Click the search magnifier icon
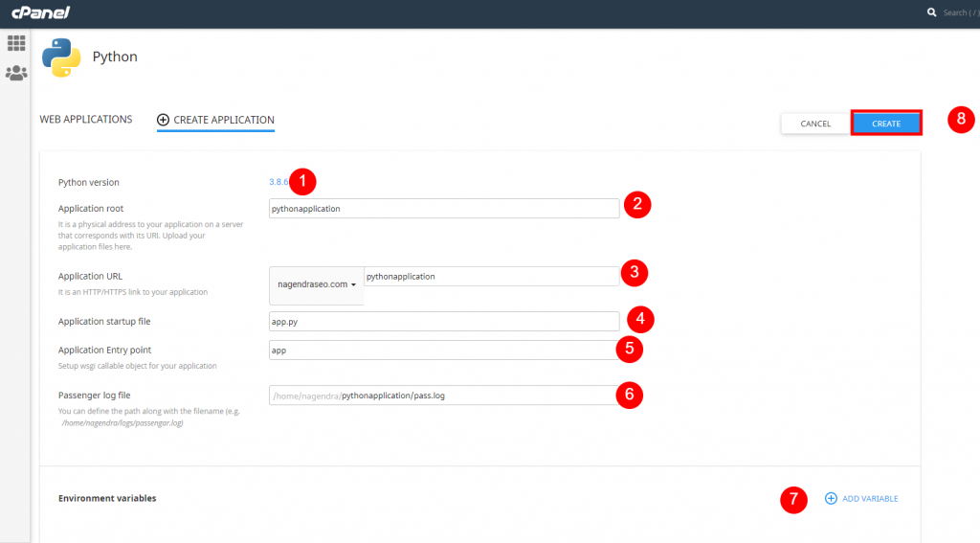The width and height of the screenshot is (980, 543). 931,12
